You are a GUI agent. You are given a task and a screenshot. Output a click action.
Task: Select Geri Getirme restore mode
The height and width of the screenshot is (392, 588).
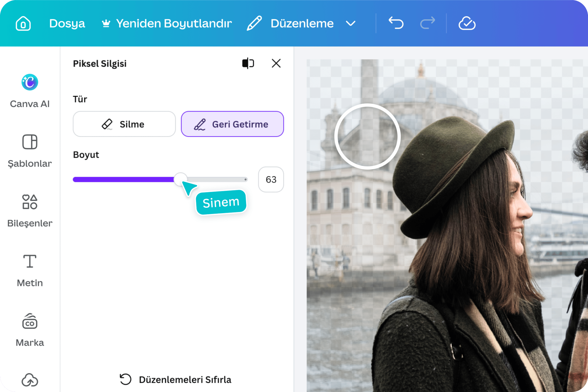coord(232,124)
